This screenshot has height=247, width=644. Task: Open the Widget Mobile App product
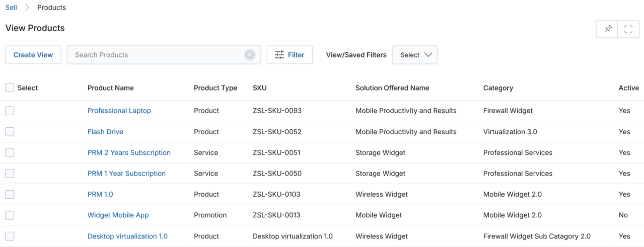coord(118,215)
